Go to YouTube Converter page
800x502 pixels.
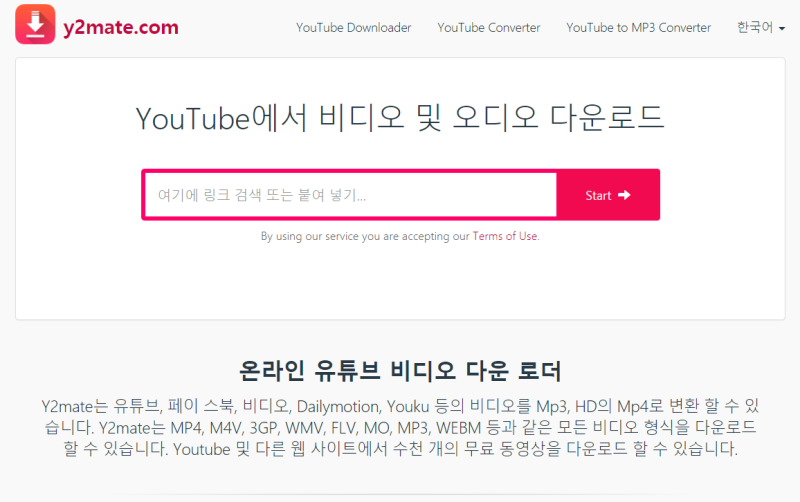coord(489,28)
